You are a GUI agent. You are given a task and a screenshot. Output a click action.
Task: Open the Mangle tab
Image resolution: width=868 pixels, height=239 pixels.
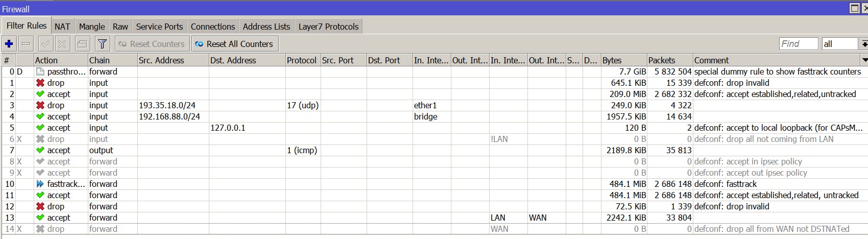click(92, 27)
